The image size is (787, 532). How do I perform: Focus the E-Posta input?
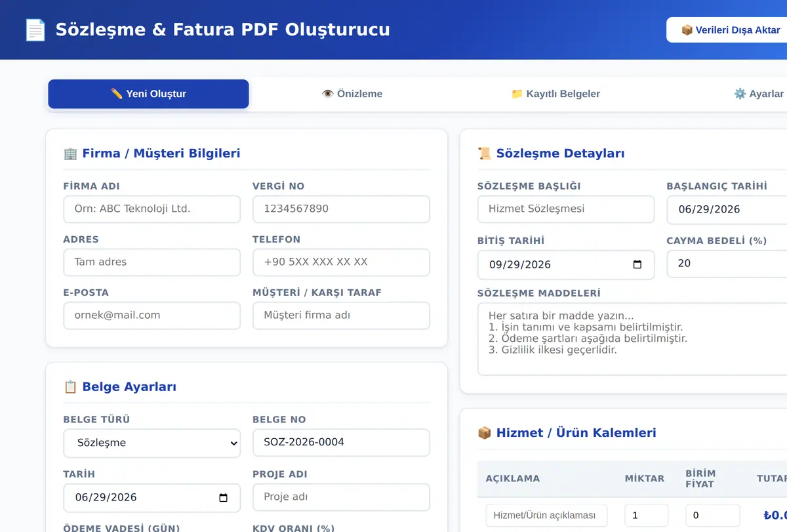152,316
